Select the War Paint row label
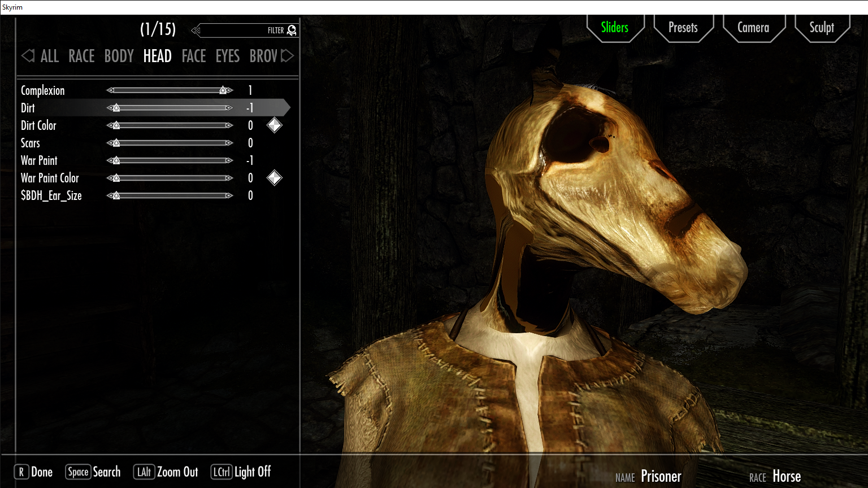Image resolution: width=868 pixels, height=488 pixels. pyautogui.click(x=39, y=160)
